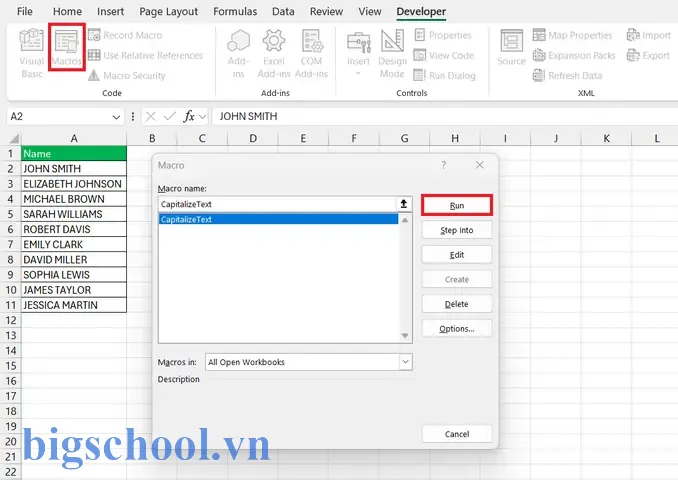Run the CapitalizeText macro
Image resolution: width=678 pixels, height=480 pixels.
(x=457, y=205)
